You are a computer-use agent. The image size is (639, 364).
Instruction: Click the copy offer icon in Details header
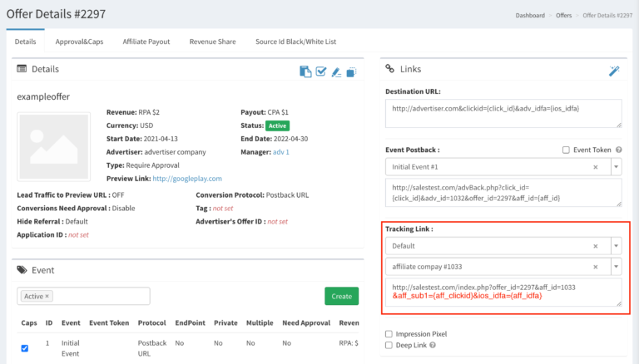(305, 71)
